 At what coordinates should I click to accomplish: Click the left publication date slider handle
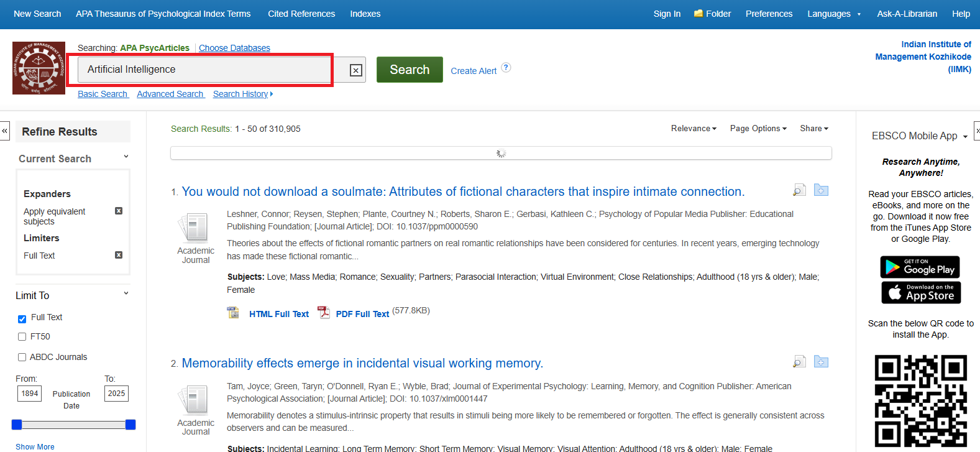pyautogui.click(x=17, y=425)
